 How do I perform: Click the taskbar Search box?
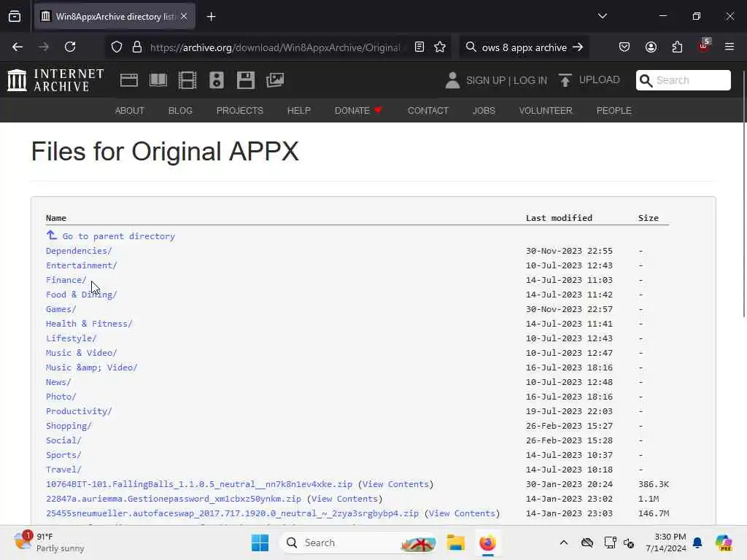pos(359,542)
